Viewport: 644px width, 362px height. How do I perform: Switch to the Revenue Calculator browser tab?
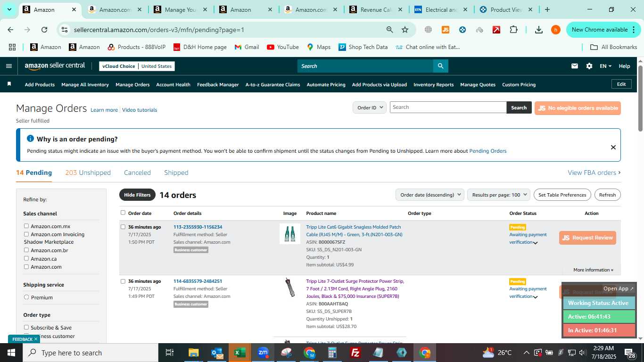(376, 9)
